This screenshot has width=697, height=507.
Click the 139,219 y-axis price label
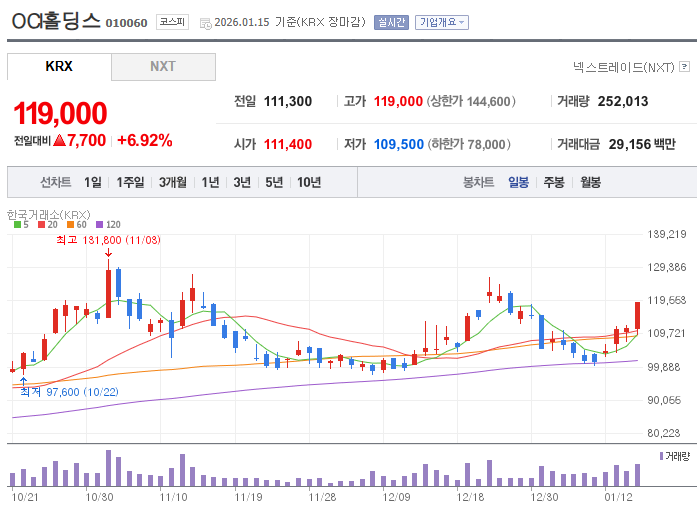667,234
